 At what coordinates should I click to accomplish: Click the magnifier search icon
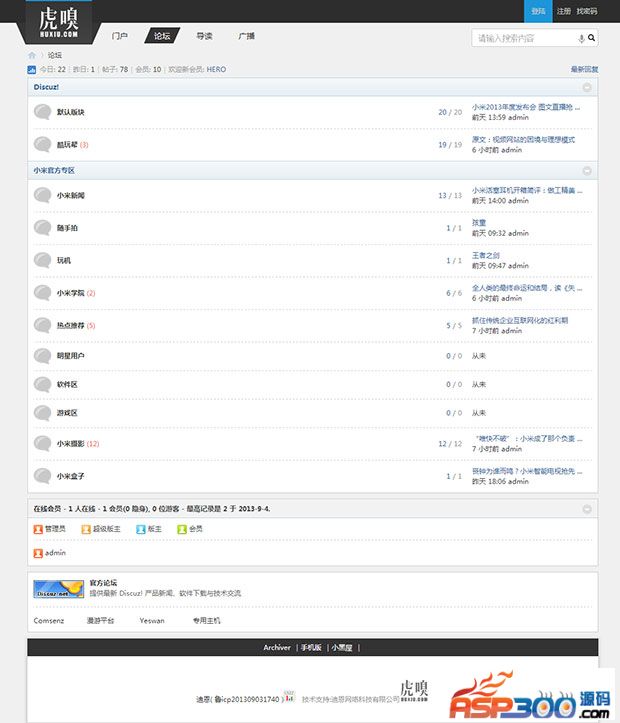click(x=591, y=38)
